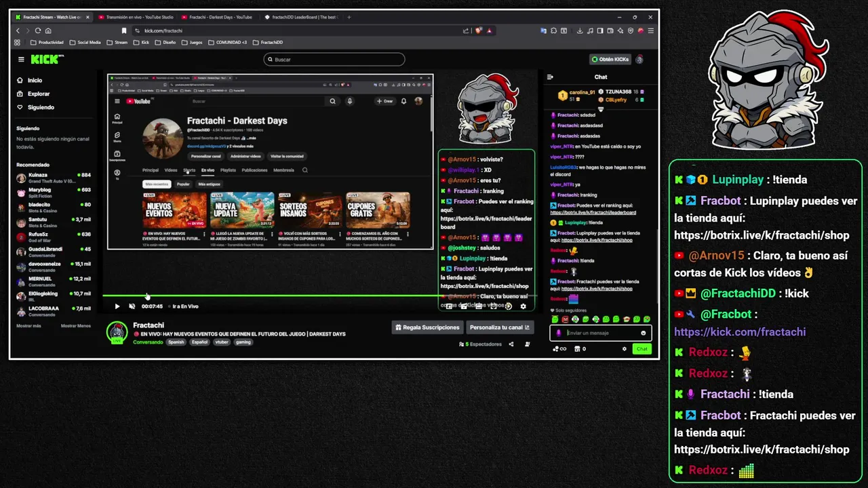Open the Juegos bookmarks folder

click(191, 42)
